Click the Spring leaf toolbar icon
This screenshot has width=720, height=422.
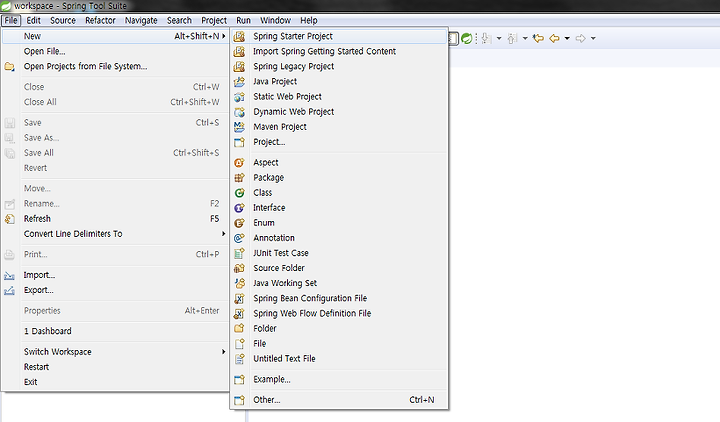(x=467, y=39)
